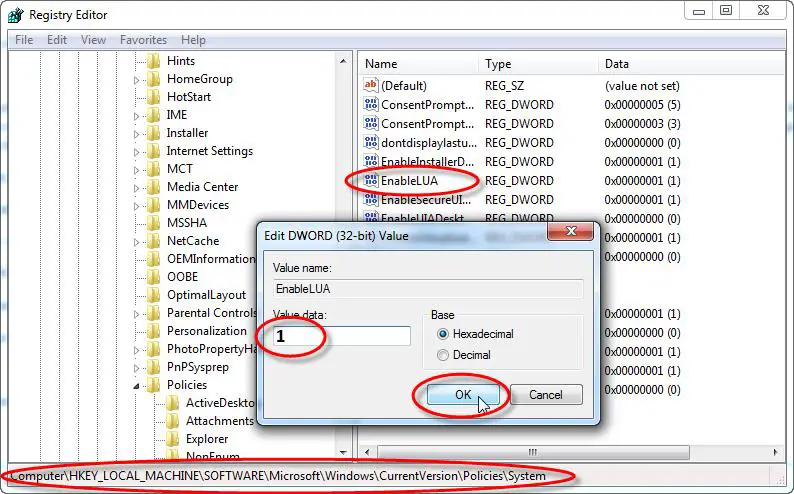This screenshot has width=794, height=494.
Task: Click the values pane scroll left arrow
Action: click(367, 452)
